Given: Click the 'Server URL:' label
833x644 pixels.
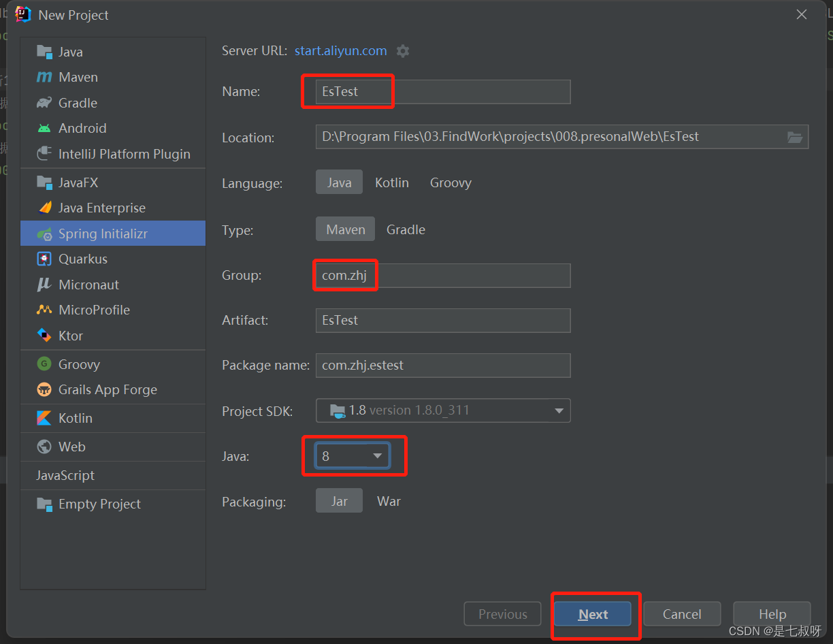Looking at the screenshot, I should pyautogui.click(x=255, y=51).
